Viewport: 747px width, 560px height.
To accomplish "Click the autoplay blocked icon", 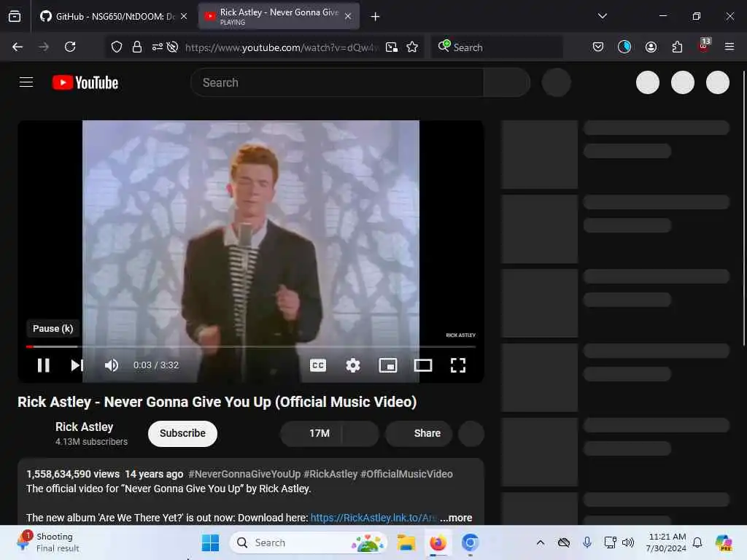I will point(172,47).
